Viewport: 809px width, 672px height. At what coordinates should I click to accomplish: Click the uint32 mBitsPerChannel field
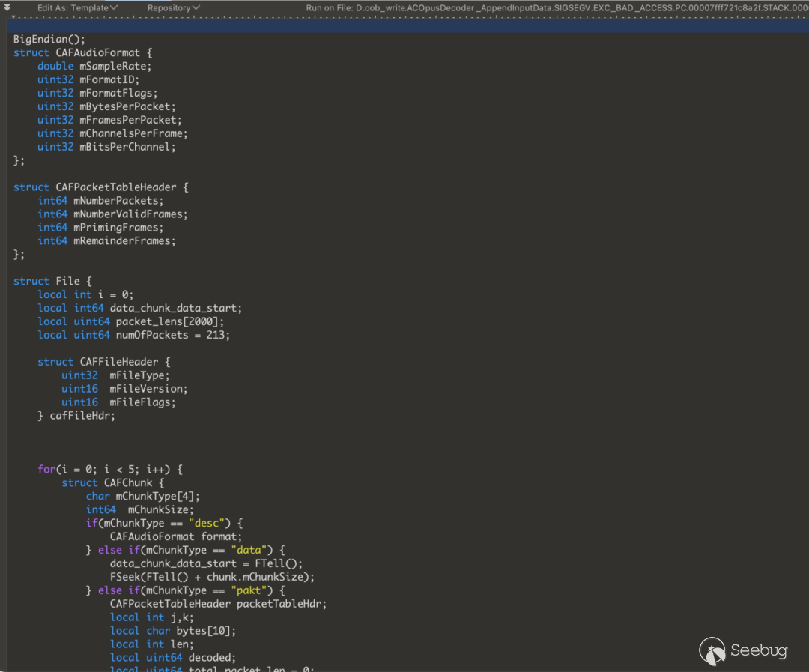coord(106,147)
